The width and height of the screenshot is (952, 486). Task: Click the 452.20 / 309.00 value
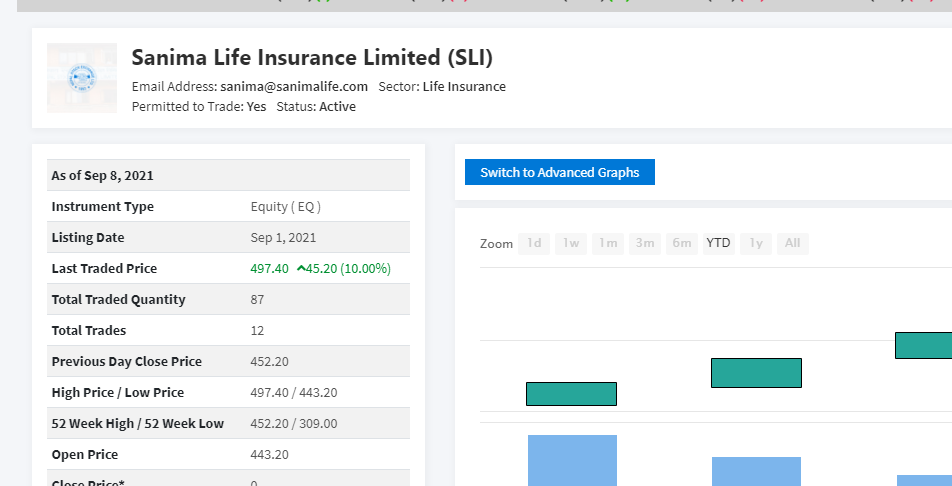[x=294, y=423]
